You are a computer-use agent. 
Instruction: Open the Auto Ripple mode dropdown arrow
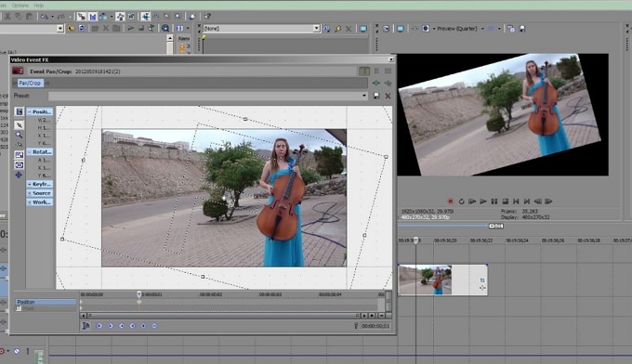pyautogui.click(x=112, y=17)
